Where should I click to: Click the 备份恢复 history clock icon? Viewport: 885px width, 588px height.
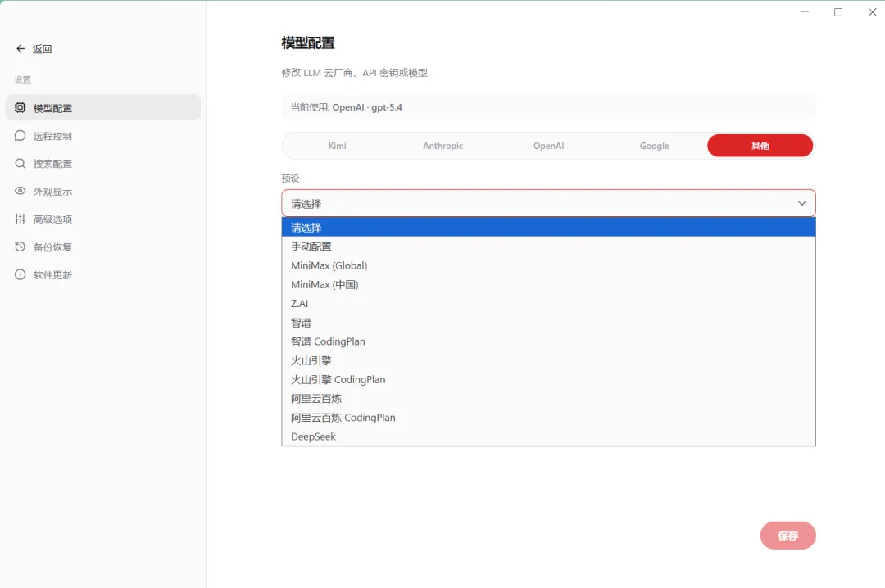20,247
